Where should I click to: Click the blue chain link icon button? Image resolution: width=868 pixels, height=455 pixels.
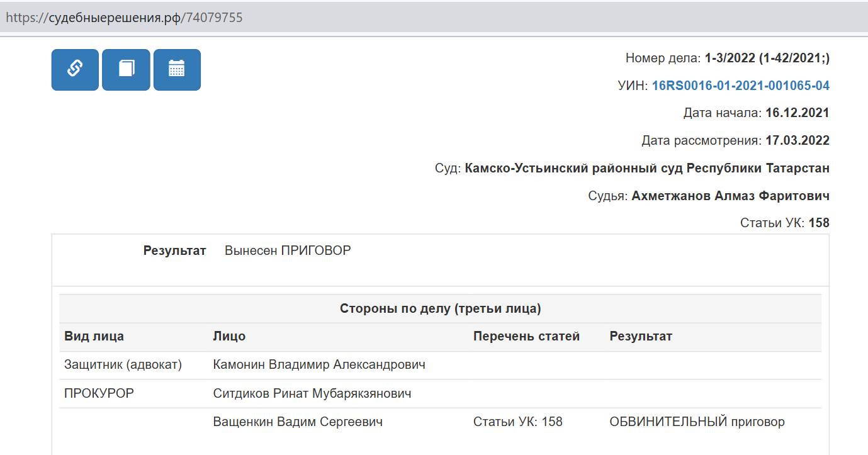point(75,70)
